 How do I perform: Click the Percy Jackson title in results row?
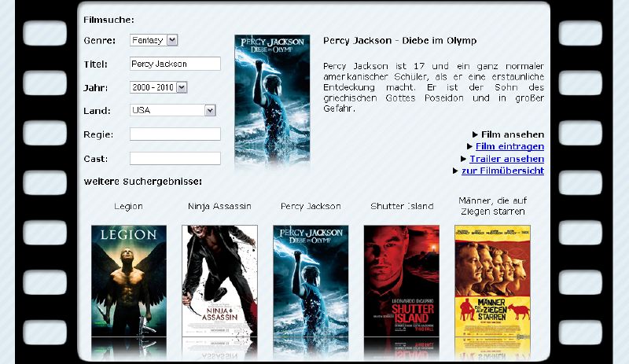click(311, 206)
